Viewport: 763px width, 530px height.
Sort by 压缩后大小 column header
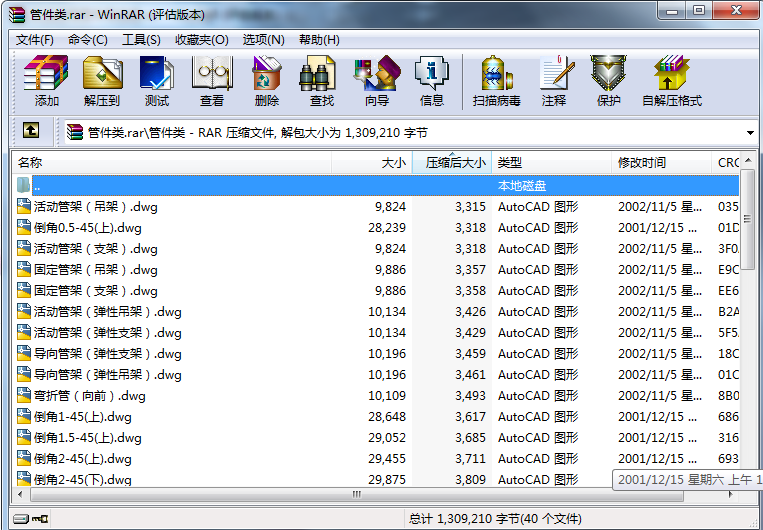[454, 162]
